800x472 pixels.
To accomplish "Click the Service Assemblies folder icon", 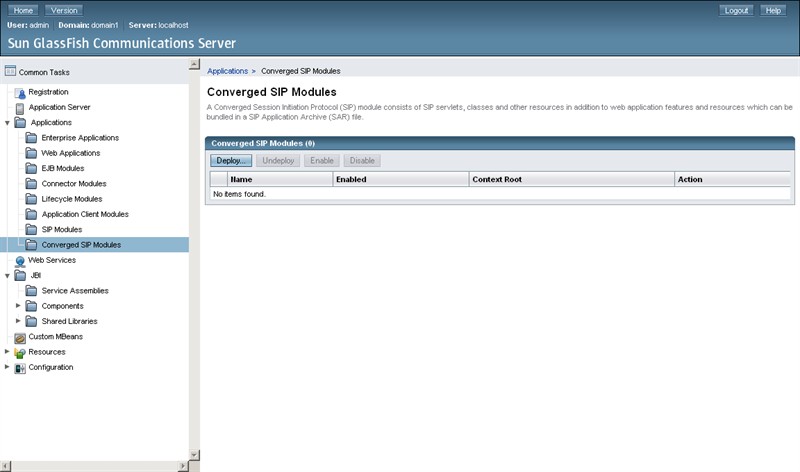I will pos(31,291).
